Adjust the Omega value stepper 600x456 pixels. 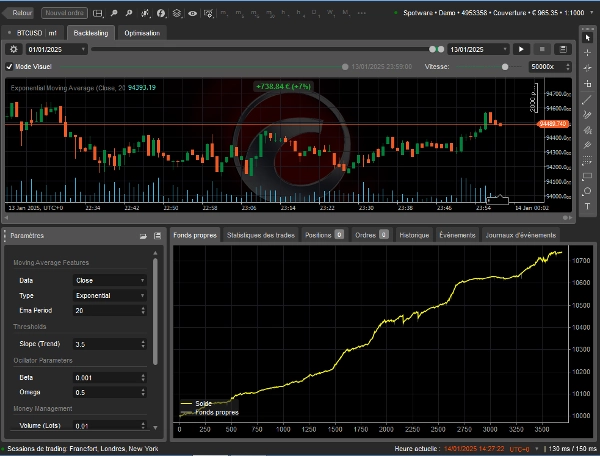(x=143, y=392)
